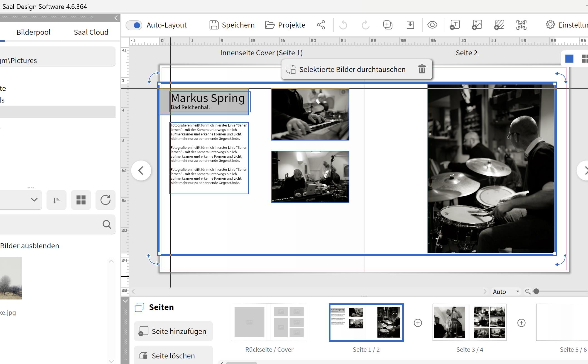The height and width of the screenshot is (364, 588).
Task: Switch to the Saal Cloud tab
Action: click(x=91, y=32)
